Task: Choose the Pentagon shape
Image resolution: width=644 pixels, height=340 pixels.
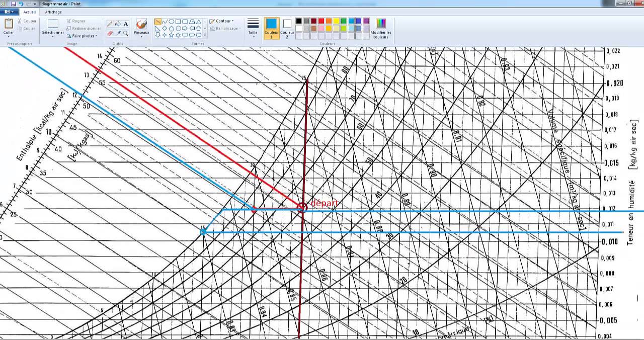Action: [172, 29]
